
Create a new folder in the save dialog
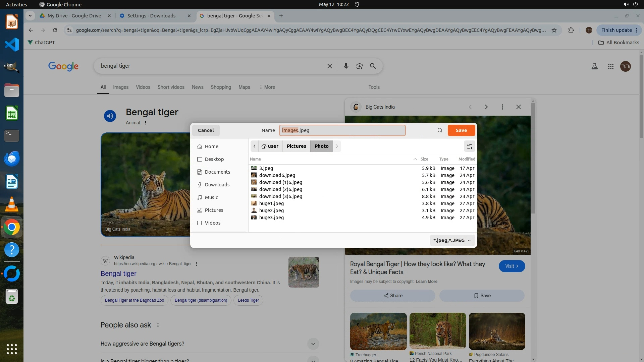coord(469,146)
